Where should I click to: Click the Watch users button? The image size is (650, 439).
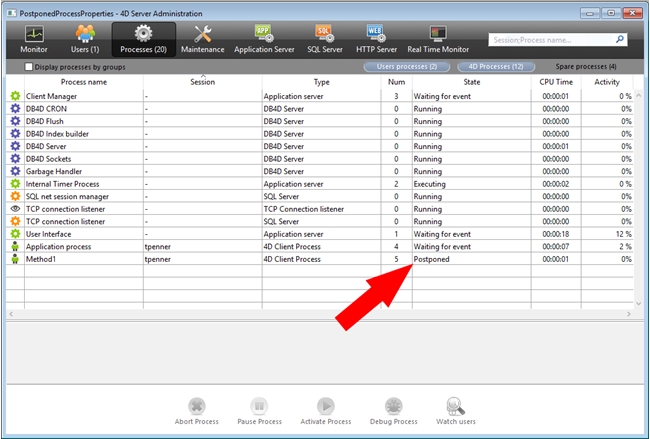coord(456,411)
